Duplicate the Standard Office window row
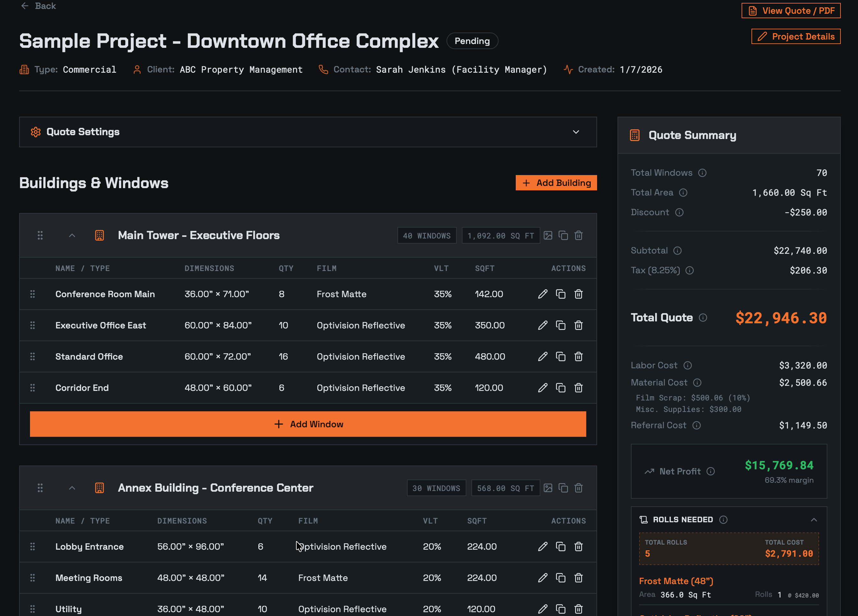Screen dimensions: 858x616 (x=561, y=356)
